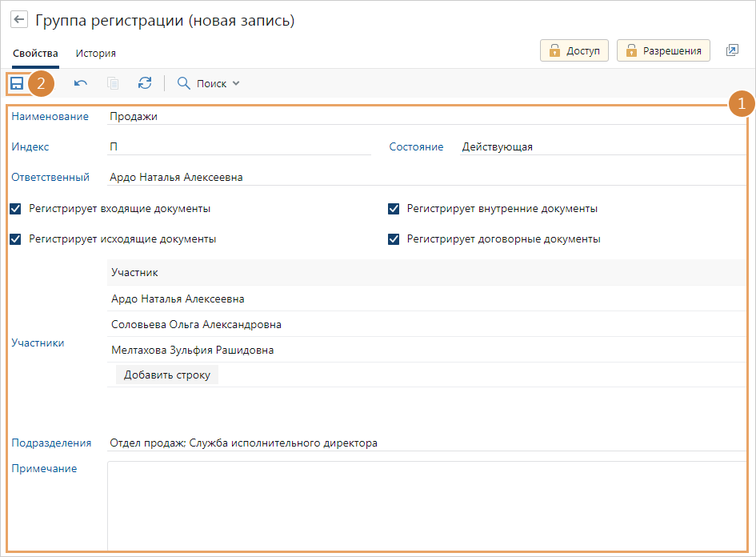The height and width of the screenshot is (557, 756).
Task: Open the record in a new window icon
Action: click(x=732, y=50)
